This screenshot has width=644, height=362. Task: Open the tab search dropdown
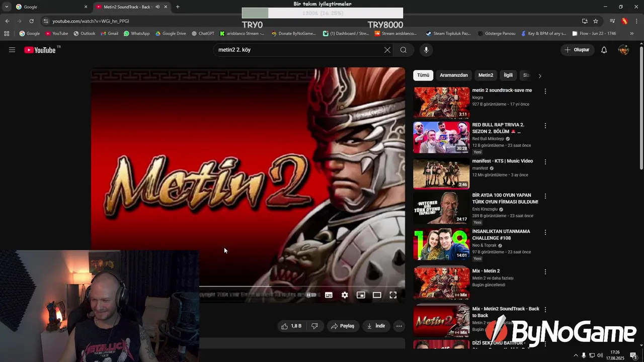click(7, 7)
